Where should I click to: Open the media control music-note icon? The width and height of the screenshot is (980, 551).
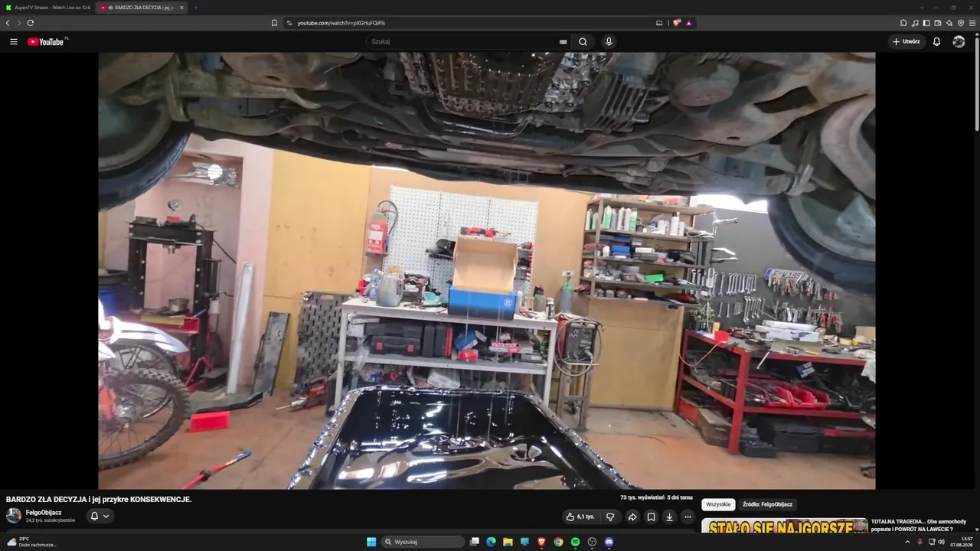coord(915,23)
